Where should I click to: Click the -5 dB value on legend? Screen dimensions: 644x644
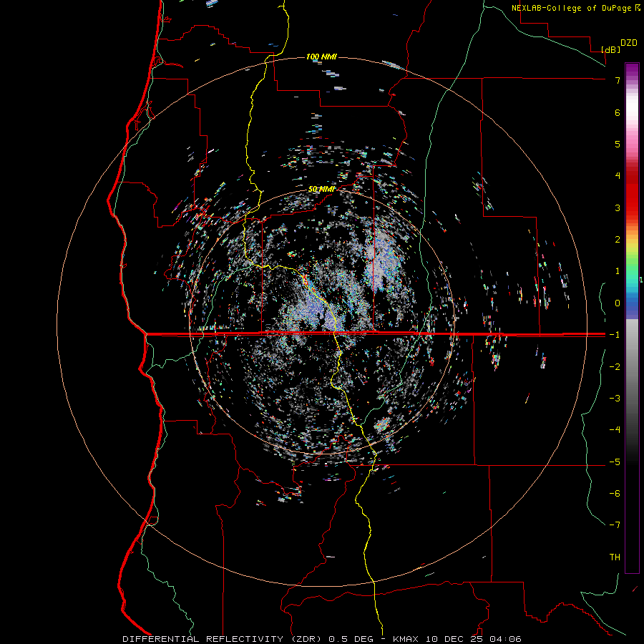[615, 462]
